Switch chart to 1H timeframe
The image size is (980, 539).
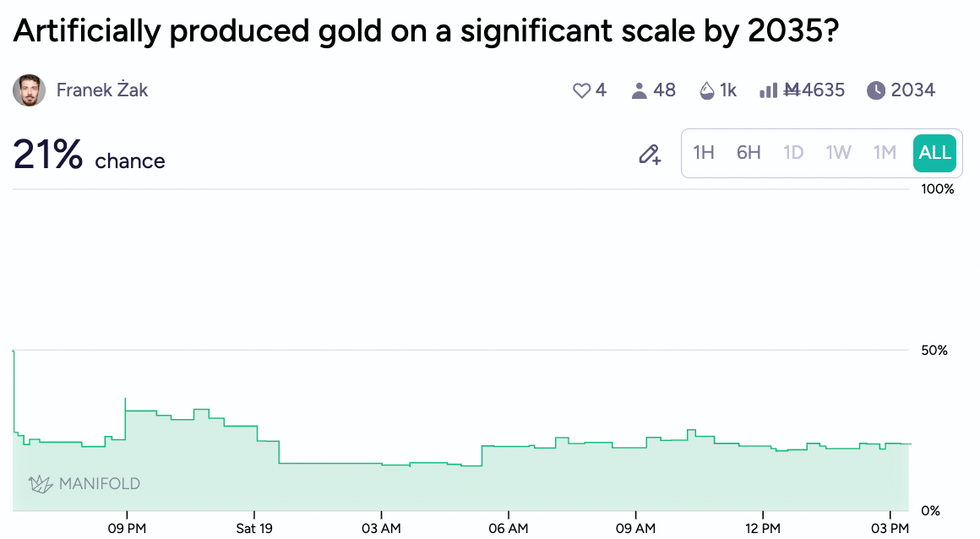704,152
